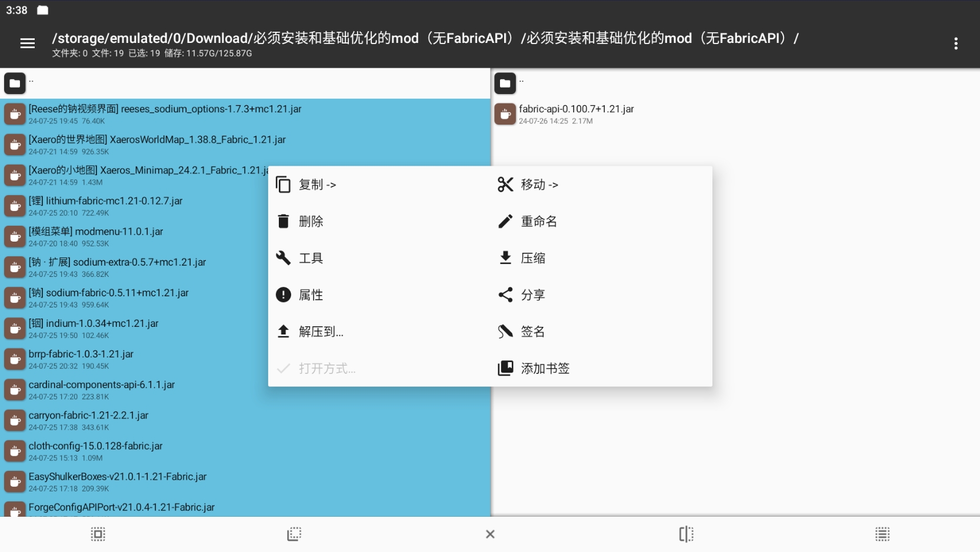980x552 pixels.
Task: Click the info icon beside 属性
Action: click(284, 295)
